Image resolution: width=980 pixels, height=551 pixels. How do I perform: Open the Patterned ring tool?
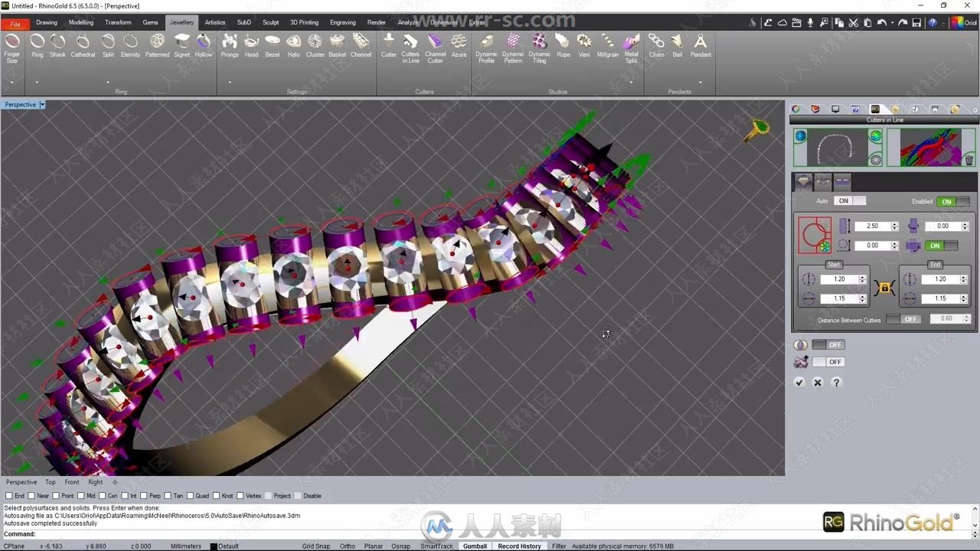157,46
